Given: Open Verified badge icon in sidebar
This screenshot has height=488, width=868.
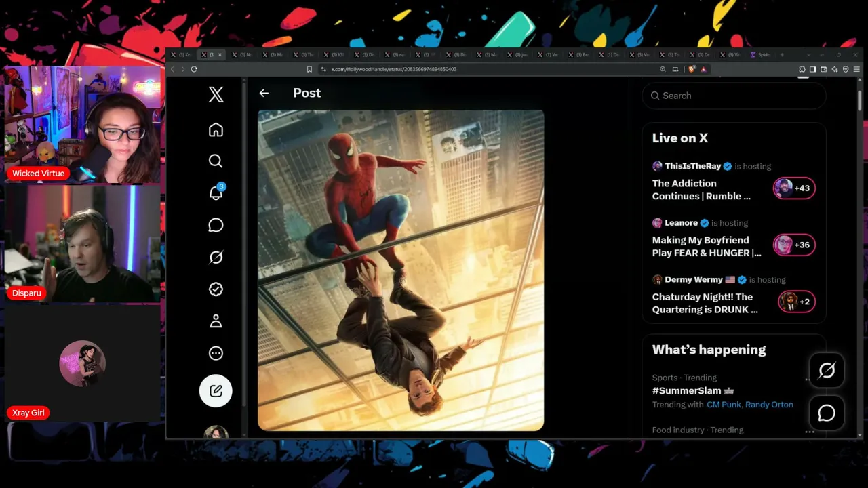Looking at the screenshot, I should pos(216,289).
